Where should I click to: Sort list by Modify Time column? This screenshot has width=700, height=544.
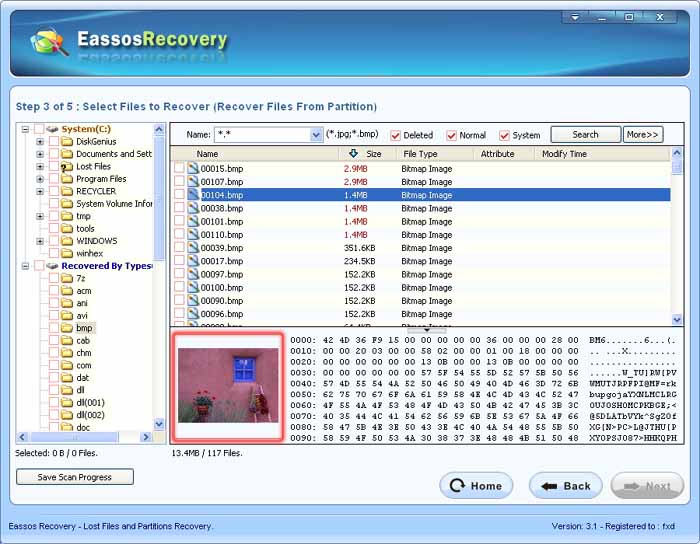pyautogui.click(x=564, y=154)
